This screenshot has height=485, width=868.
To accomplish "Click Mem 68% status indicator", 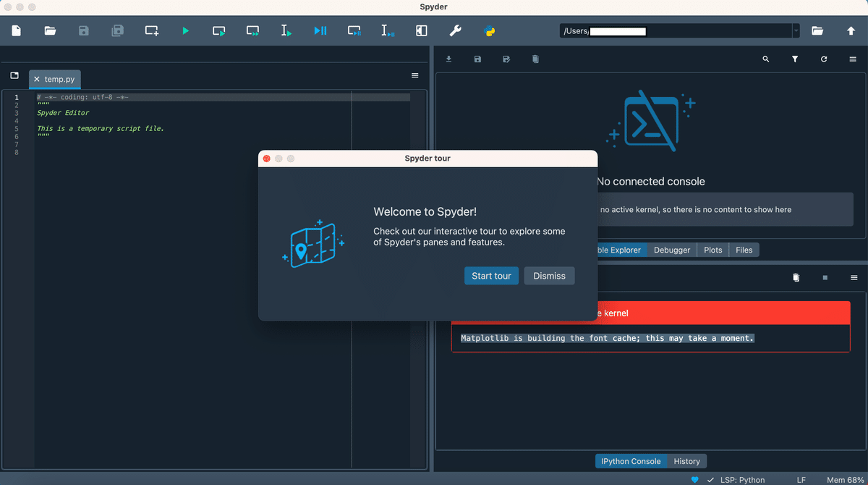I will point(846,480).
